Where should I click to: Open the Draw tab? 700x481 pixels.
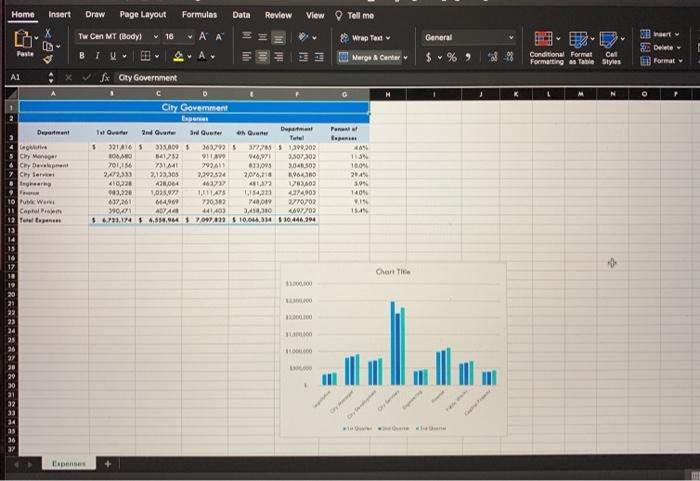(95, 14)
